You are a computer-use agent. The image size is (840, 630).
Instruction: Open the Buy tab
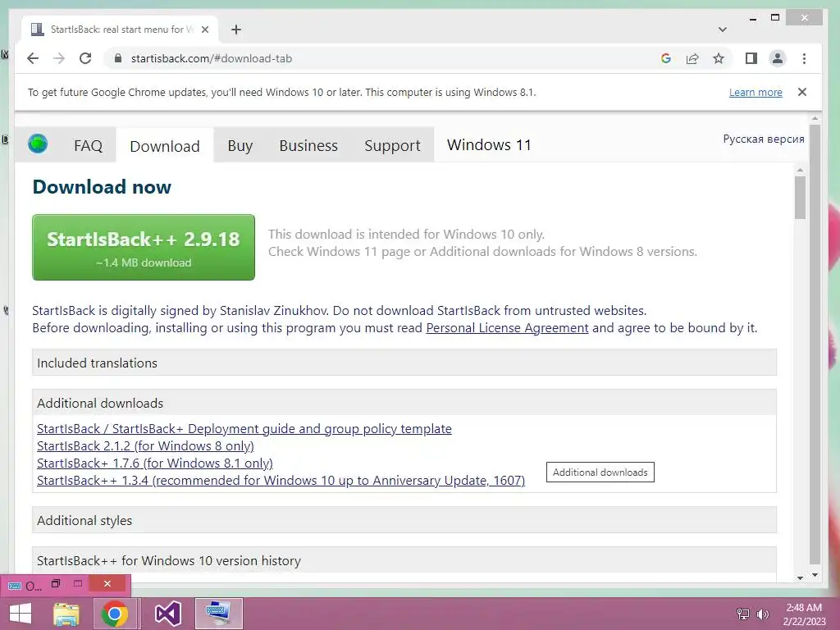(240, 146)
